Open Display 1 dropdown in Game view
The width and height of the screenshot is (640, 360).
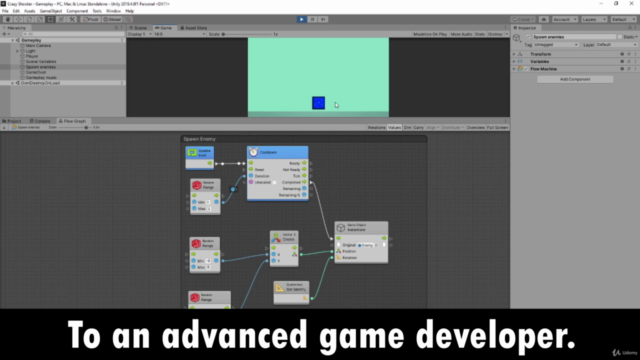point(140,34)
